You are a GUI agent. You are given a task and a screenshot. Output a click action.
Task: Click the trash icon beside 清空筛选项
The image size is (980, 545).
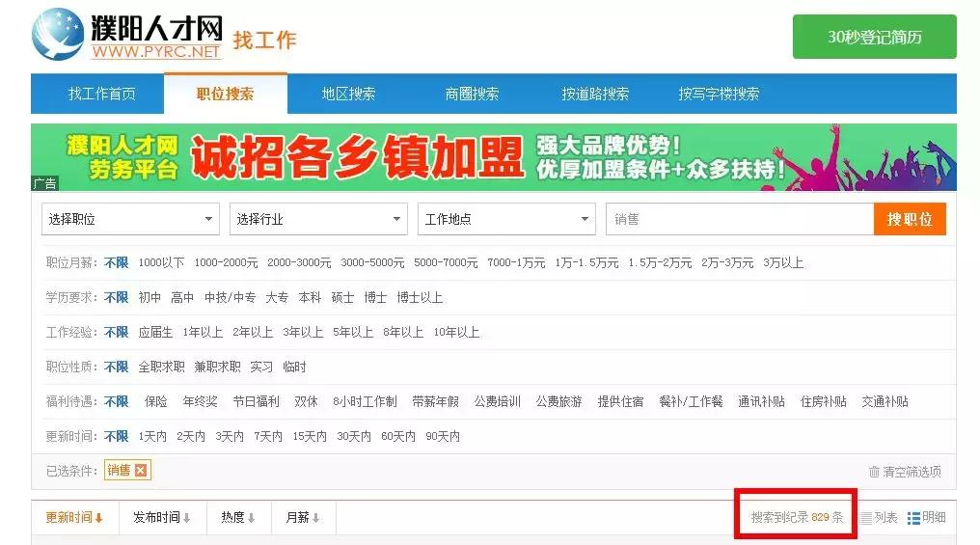tap(874, 472)
